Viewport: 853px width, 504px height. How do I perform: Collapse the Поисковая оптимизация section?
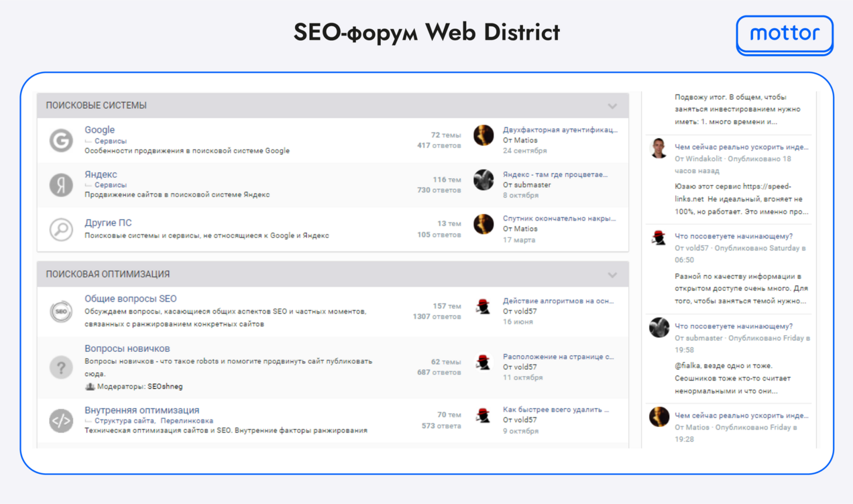point(612,275)
